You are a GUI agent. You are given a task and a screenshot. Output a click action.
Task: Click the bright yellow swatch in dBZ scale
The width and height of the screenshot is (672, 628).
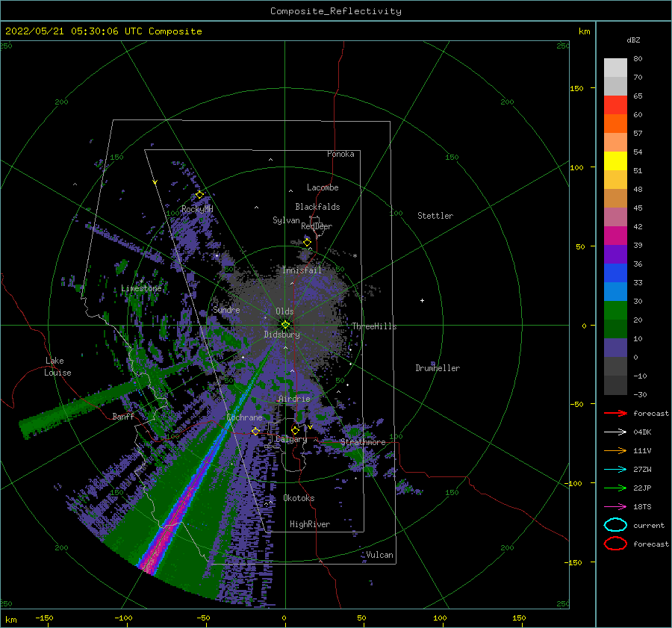[615, 161]
